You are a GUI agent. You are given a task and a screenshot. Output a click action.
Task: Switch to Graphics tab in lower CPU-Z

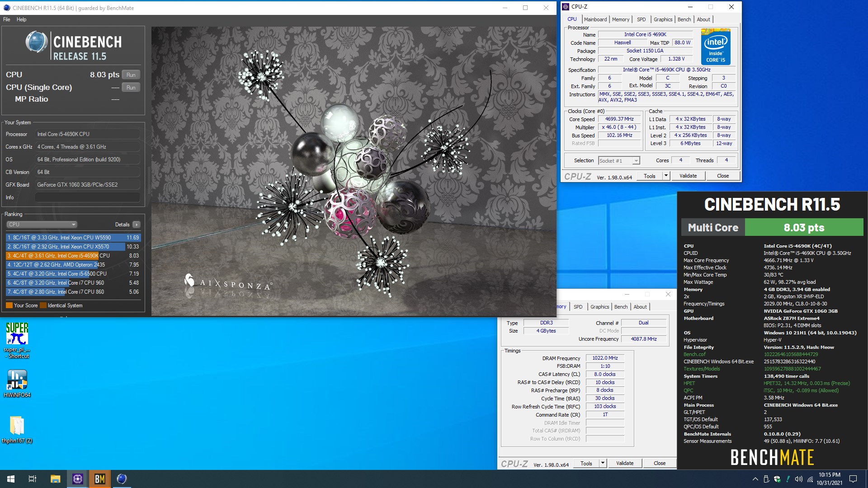pyautogui.click(x=599, y=307)
